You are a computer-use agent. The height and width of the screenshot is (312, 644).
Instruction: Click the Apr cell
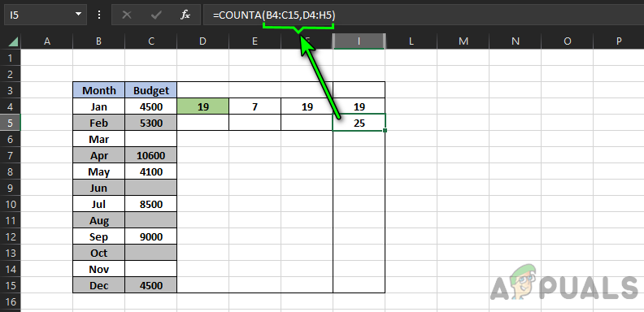pos(99,155)
